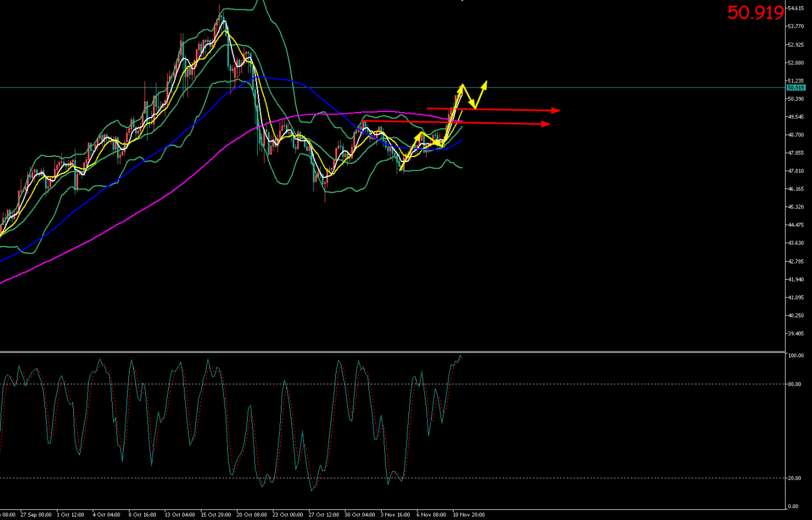Click the 52.080 price axis label
The height and width of the screenshot is (520, 812).
click(796, 63)
